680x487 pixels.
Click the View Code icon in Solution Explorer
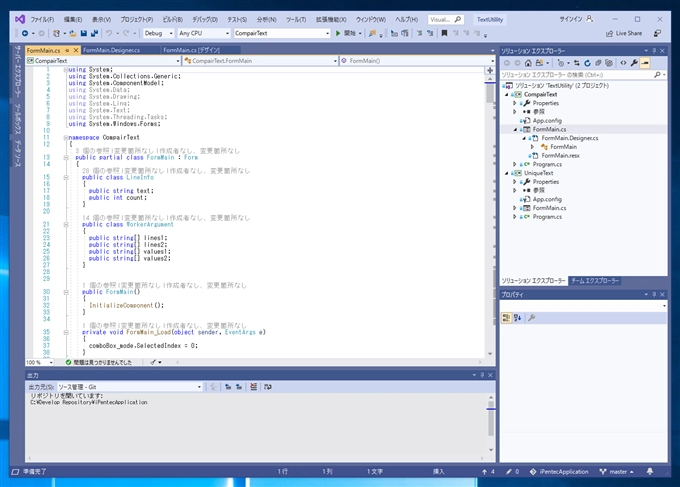(x=623, y=63)
